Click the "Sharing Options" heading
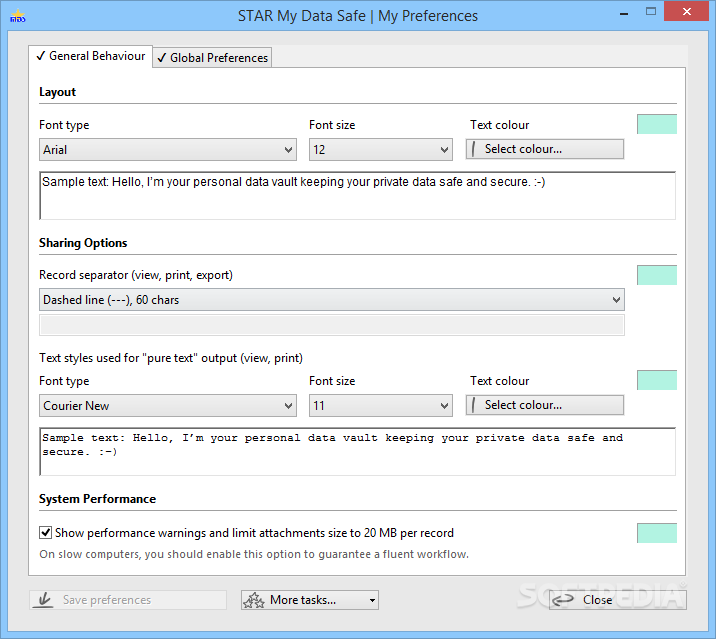The height and width of the screenshot is (639, 716). point(83,243)
